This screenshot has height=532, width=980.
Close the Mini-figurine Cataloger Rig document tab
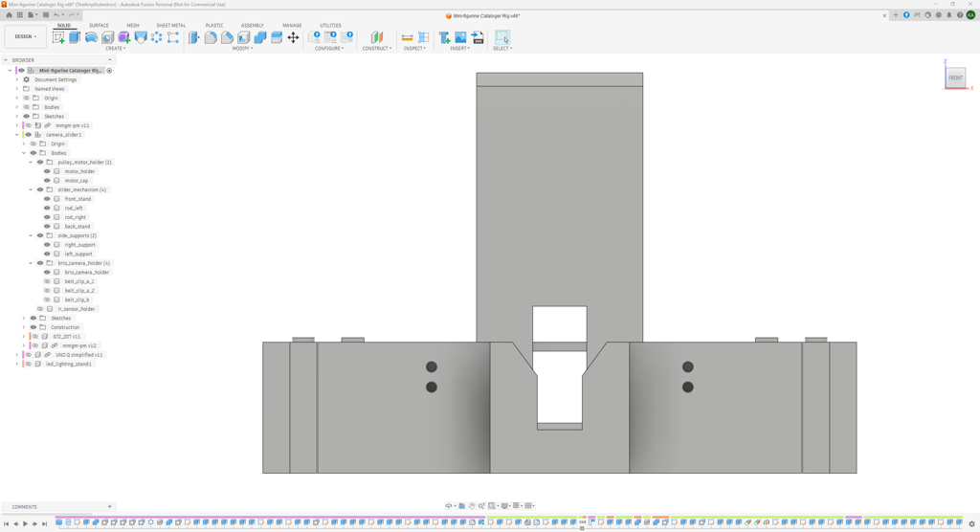884,15
